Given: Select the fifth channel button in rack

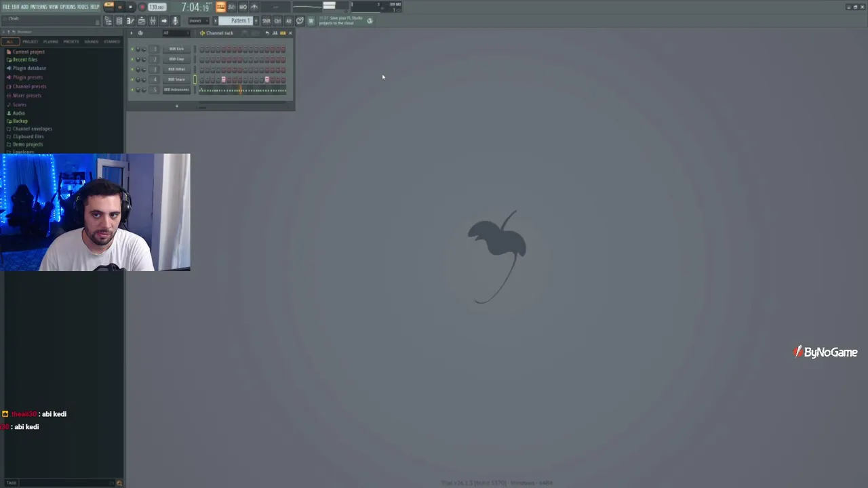Looking at the screenshot, I should tap(176, 89).
